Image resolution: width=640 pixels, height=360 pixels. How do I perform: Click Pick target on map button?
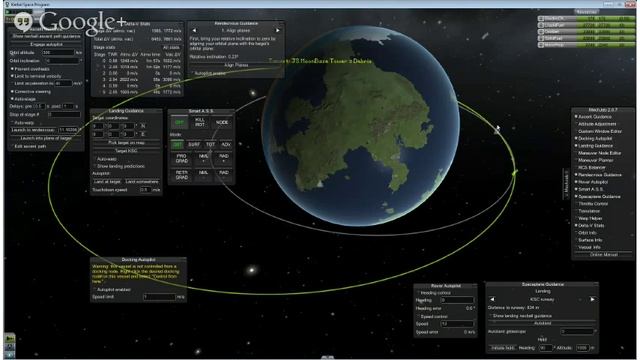coord(126,143)
